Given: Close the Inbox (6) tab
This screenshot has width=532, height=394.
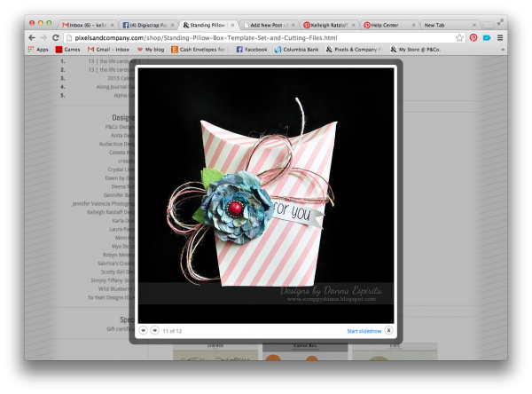Looking at the screenshot, I should 112,25.
